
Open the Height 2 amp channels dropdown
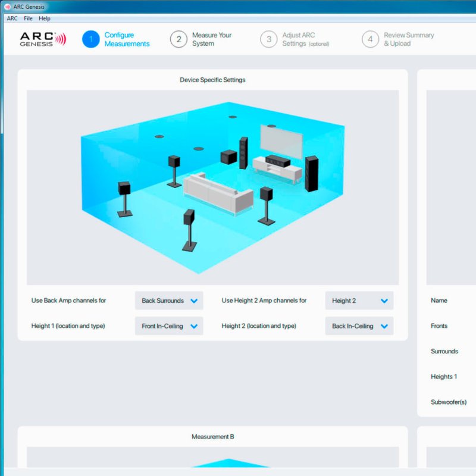[359, 300]
